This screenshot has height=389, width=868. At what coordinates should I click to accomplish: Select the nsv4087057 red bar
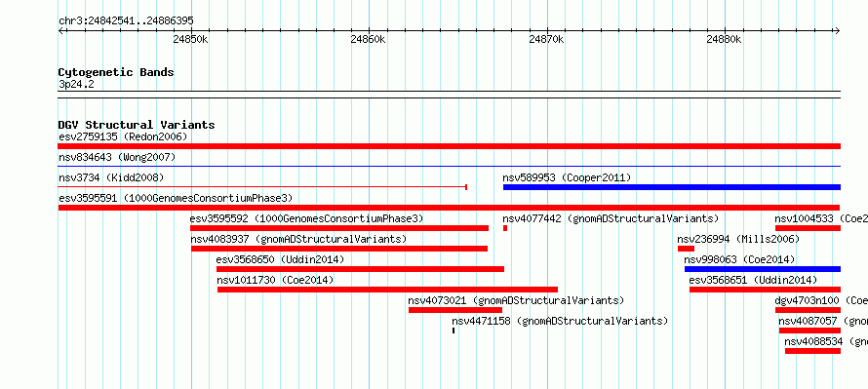coord(809,331)
